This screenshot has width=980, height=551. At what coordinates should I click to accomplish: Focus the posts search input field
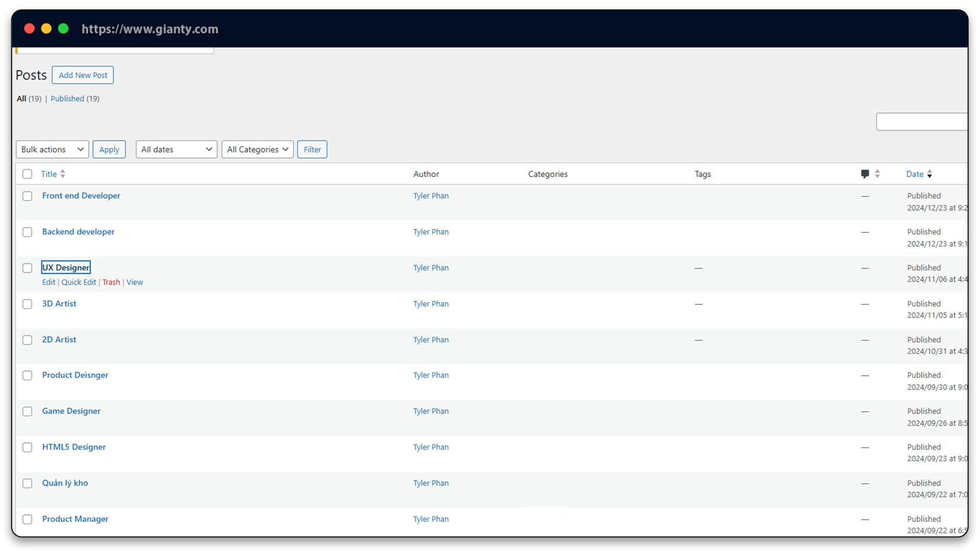coord(921,122)
